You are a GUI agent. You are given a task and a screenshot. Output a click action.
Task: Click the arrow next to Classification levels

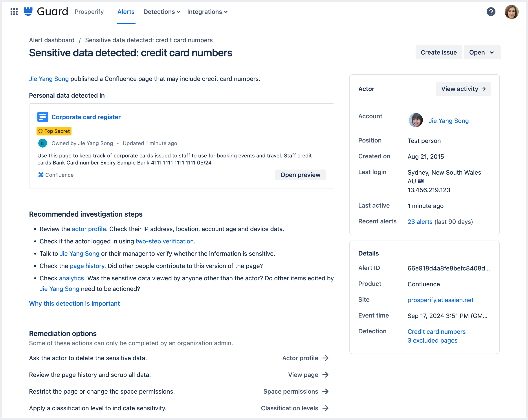point(325,408)
